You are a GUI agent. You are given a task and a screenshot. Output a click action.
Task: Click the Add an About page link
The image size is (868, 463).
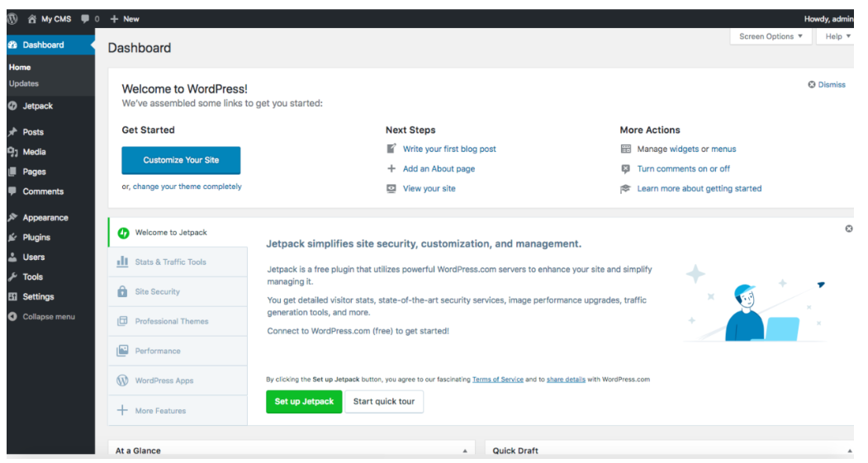(439, 168)
